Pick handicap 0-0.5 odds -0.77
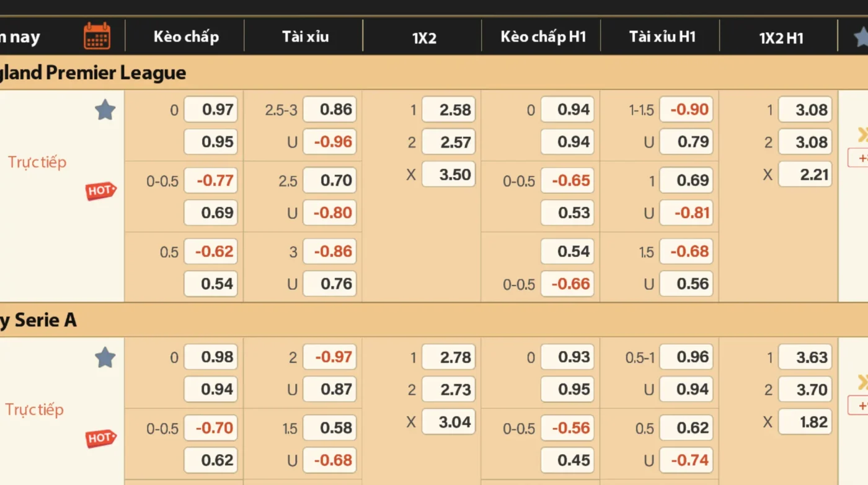This screenshot has width=868, height=485. tap(211, 180)
